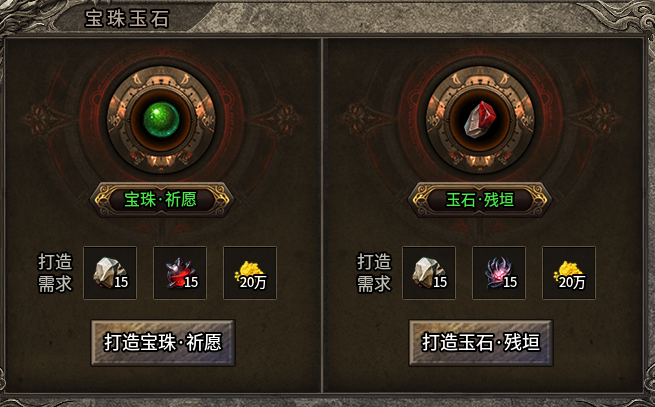
Task: Select the red jade gem in right socket
Action: pyautogui.click(x=480, y=120)
